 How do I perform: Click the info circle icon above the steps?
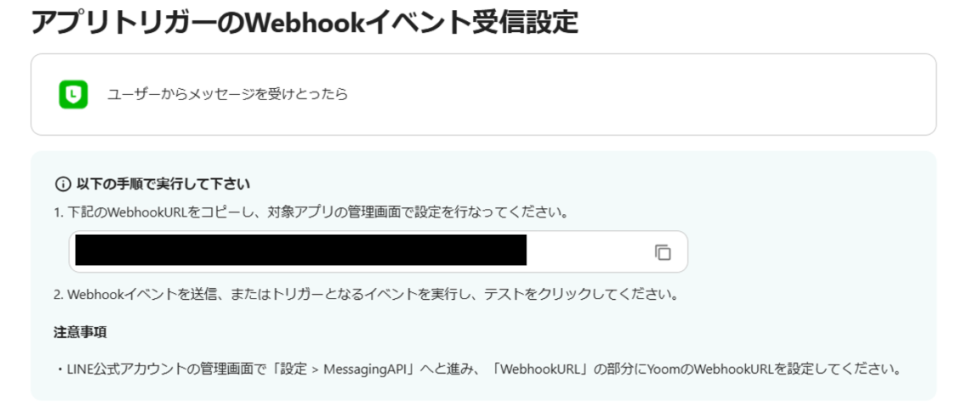click(x=62, y=184)
